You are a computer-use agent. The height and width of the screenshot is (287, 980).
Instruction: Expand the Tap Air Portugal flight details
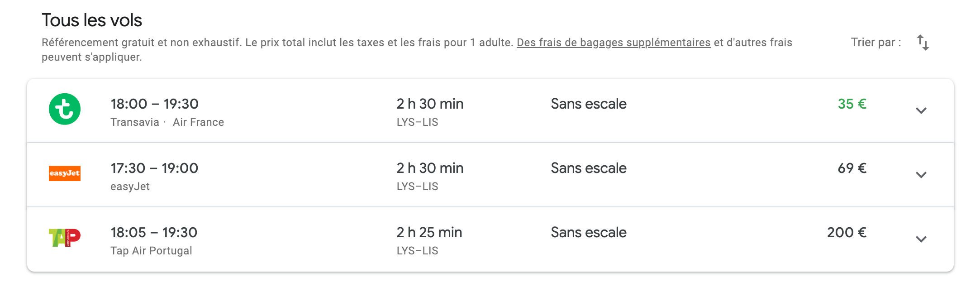pos(921,239)
